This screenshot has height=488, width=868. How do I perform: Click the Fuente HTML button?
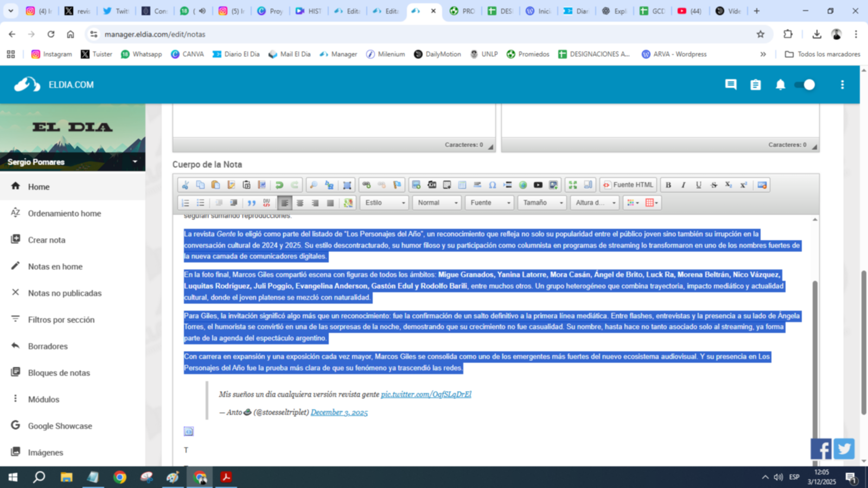[628, 185]
